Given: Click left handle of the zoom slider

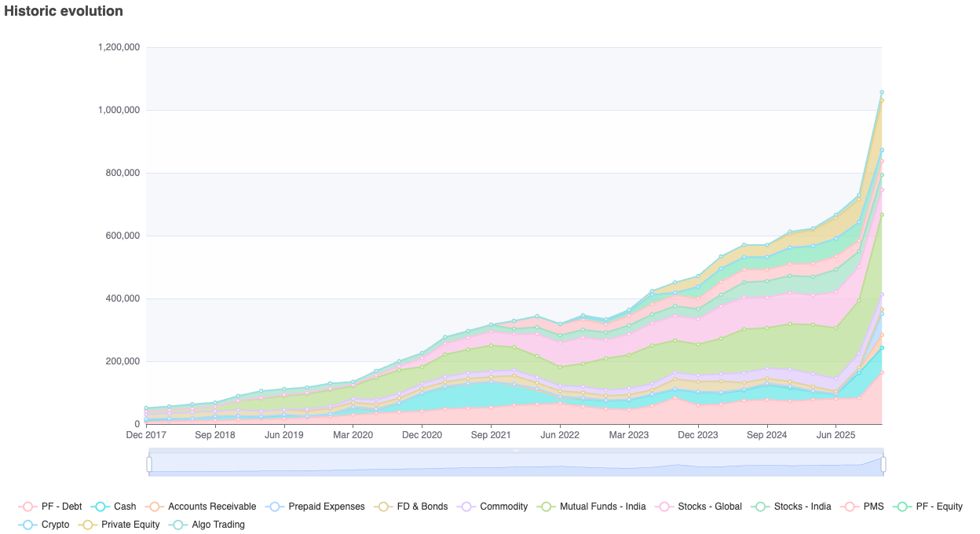Looking at the screenshot, I should (x=149, y=464).
